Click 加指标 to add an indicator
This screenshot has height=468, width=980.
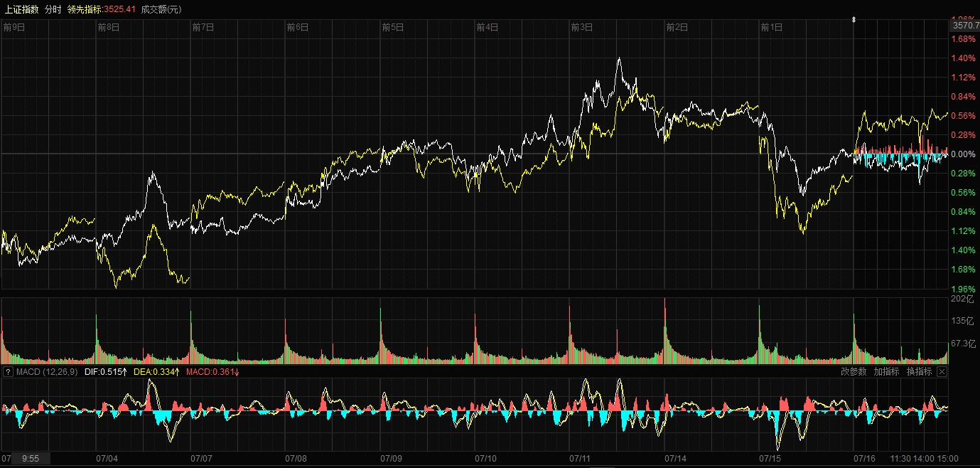(886, 371)
